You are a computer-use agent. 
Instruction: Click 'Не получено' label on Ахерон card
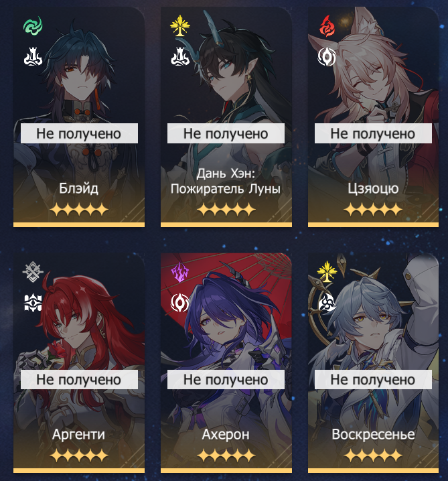[226, 379]
